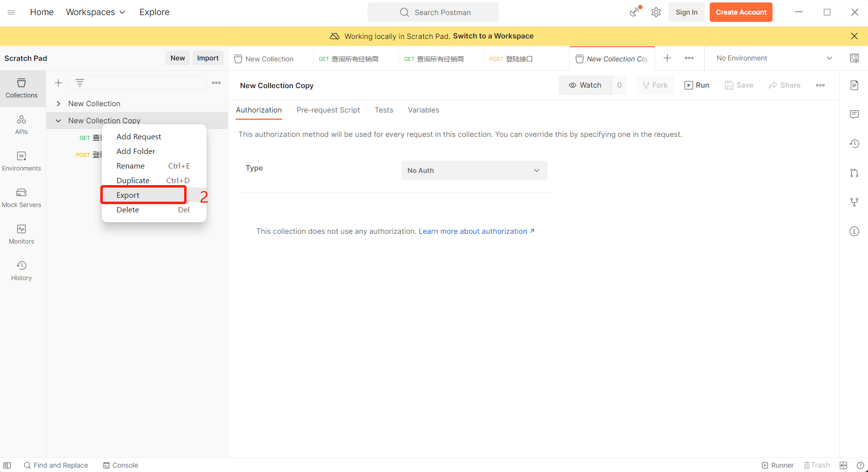Switch to the Tests tab
The width and height of the screenshot is (868, 472).
(384, 110)
